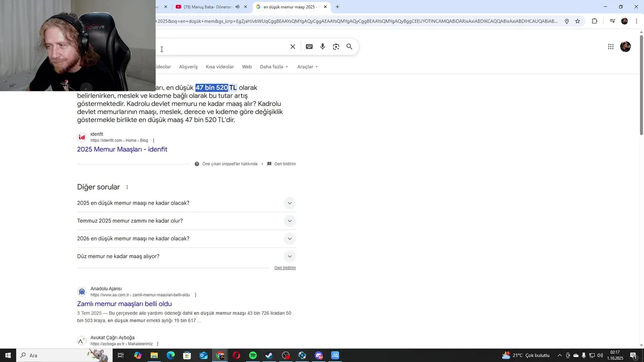
Task: Open options for idenfit result
Action: [x=153, y=140]
